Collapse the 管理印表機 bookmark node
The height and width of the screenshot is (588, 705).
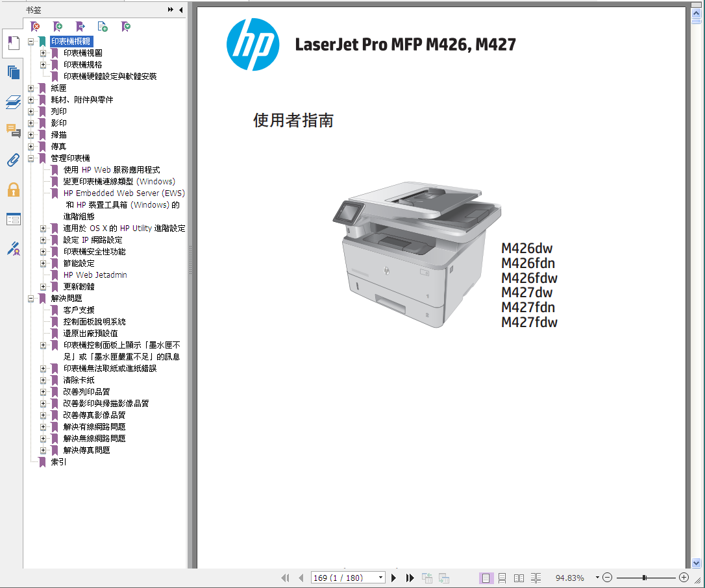point(31,158)
